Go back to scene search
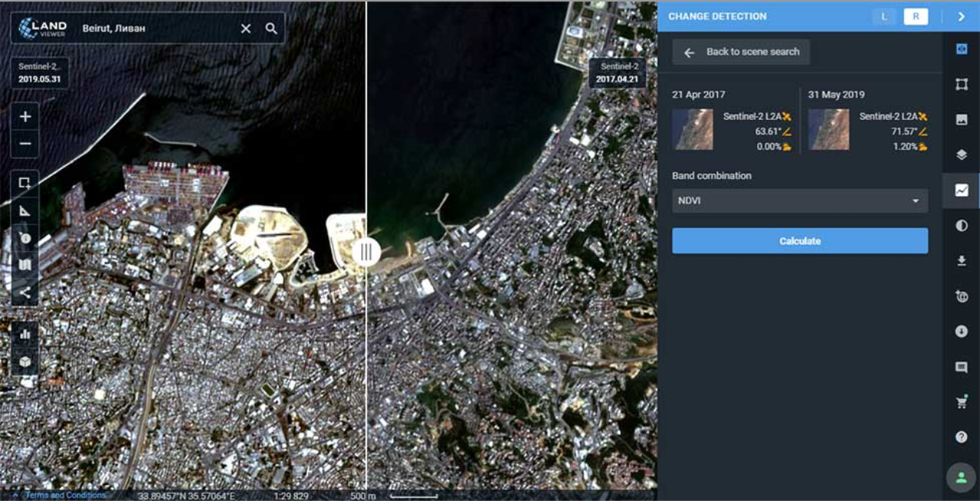 click(741, 52)
